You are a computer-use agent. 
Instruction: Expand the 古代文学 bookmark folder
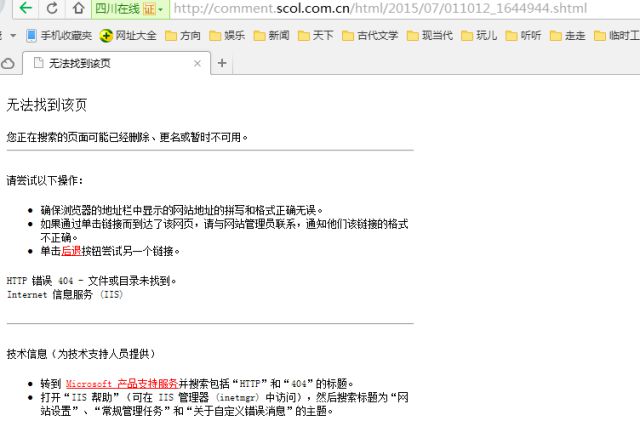pyautogui.click(x=369, y=36)
